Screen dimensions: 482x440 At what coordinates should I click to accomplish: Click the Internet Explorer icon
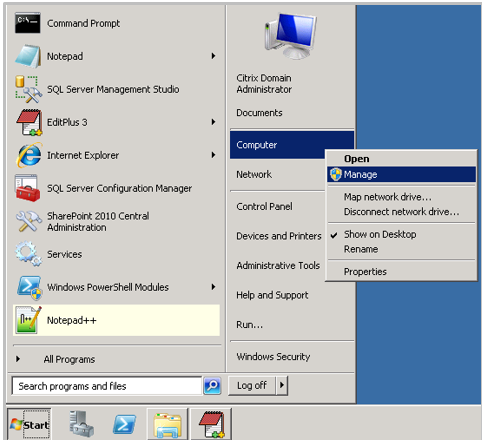coord(29,155)
